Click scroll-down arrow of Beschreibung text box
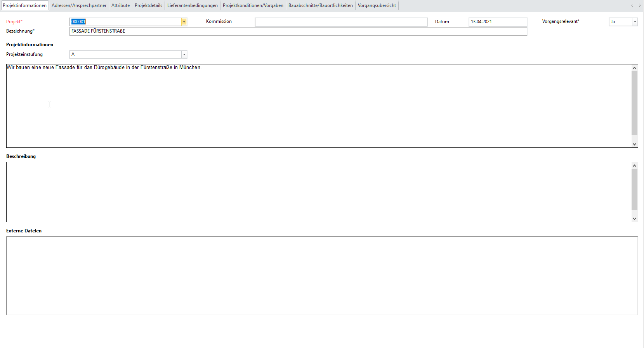This screenshot has height=348, width=644. 635,218
